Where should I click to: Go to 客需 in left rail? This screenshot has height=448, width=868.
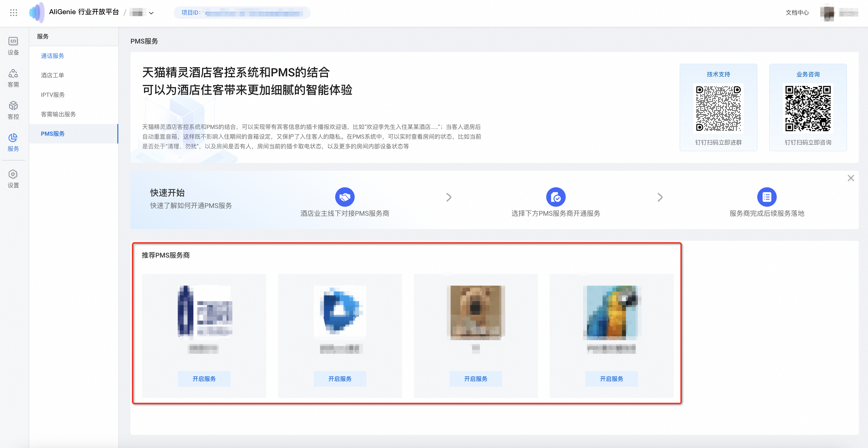coord(13,78)
